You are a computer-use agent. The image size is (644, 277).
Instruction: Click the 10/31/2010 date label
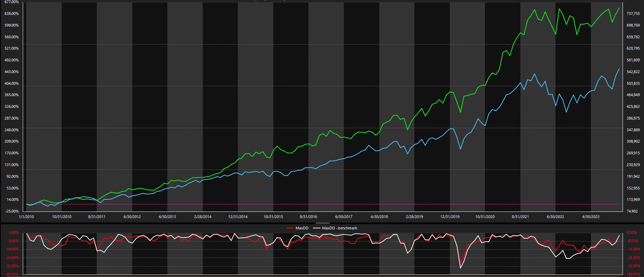click(62, 217)
